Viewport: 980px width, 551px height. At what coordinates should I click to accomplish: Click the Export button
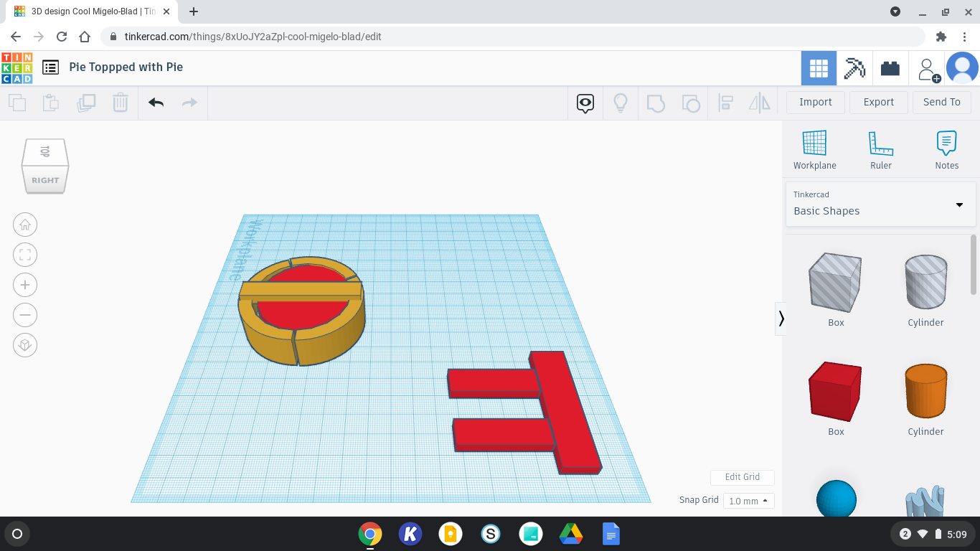coord(879,102)
